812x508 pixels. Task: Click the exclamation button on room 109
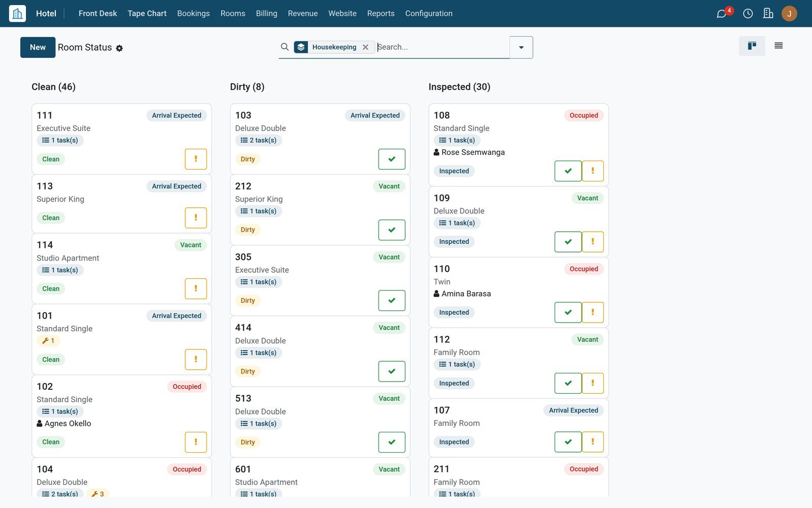pyautogui.click(x=593, y=242)
